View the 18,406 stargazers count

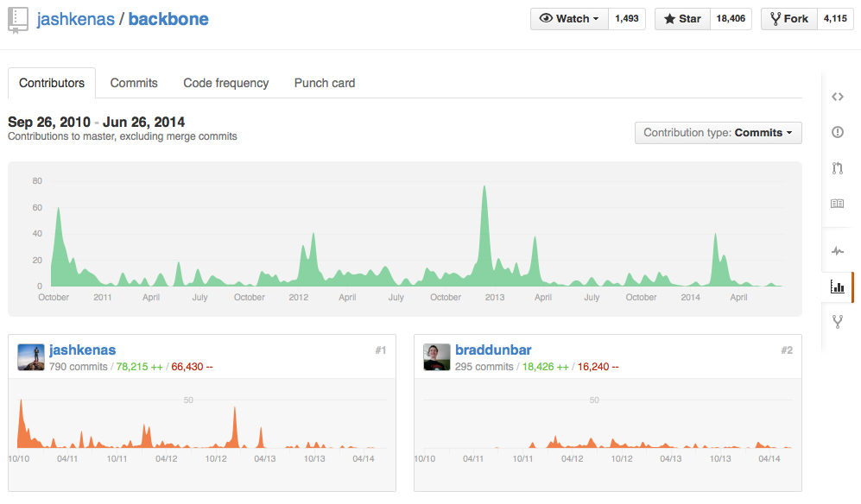731,19
